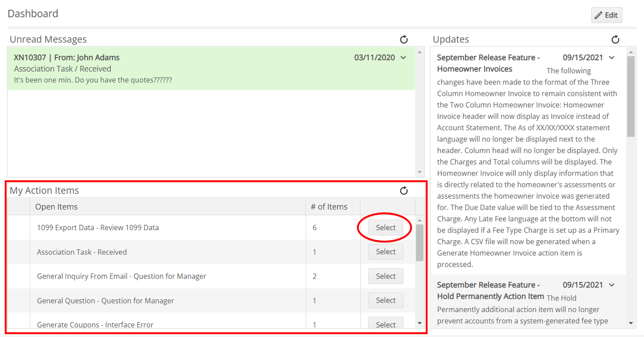Expand the Hold Permanently Action Item chevron
Viewport: 644px width, 337px height.
pos(612,285)
